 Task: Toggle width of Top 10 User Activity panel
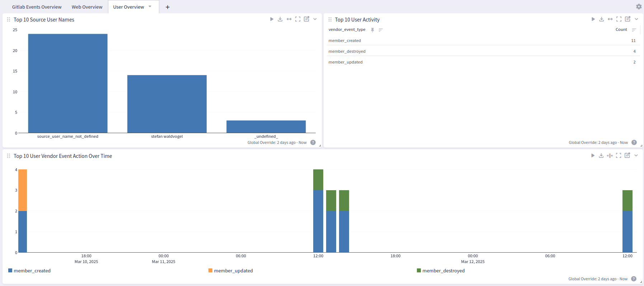click(610, 19)
